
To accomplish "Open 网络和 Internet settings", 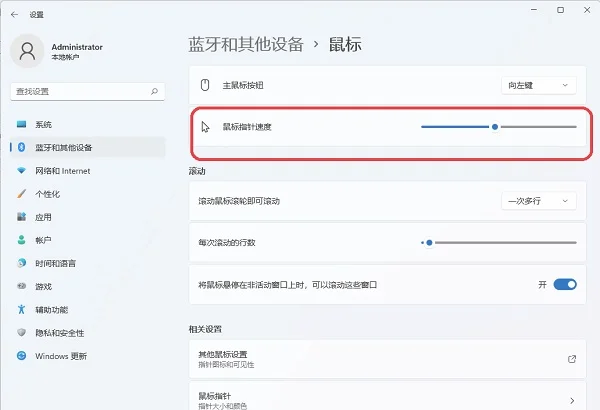I will click(x=88, y=171).
